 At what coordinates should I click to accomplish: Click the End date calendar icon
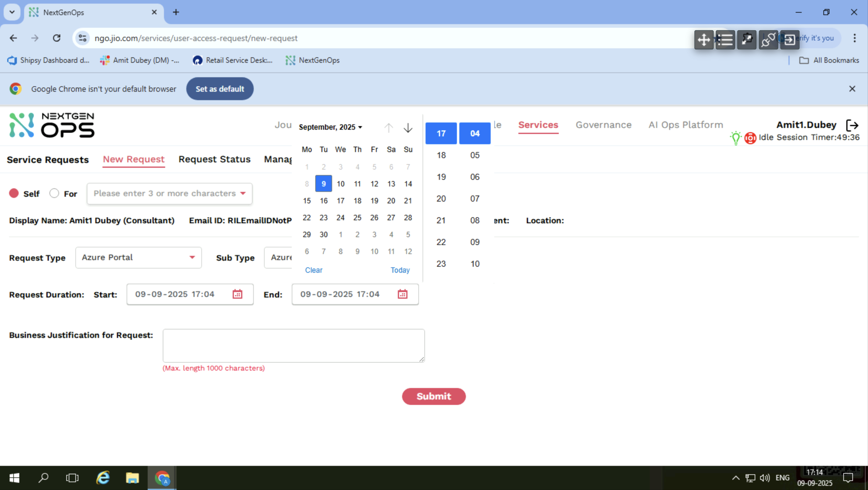coord(402,294)
